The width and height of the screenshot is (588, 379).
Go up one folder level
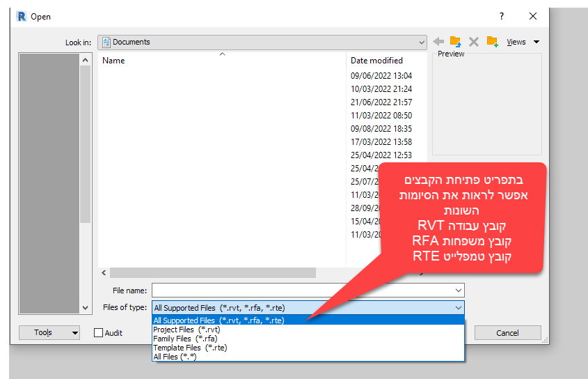456,42
